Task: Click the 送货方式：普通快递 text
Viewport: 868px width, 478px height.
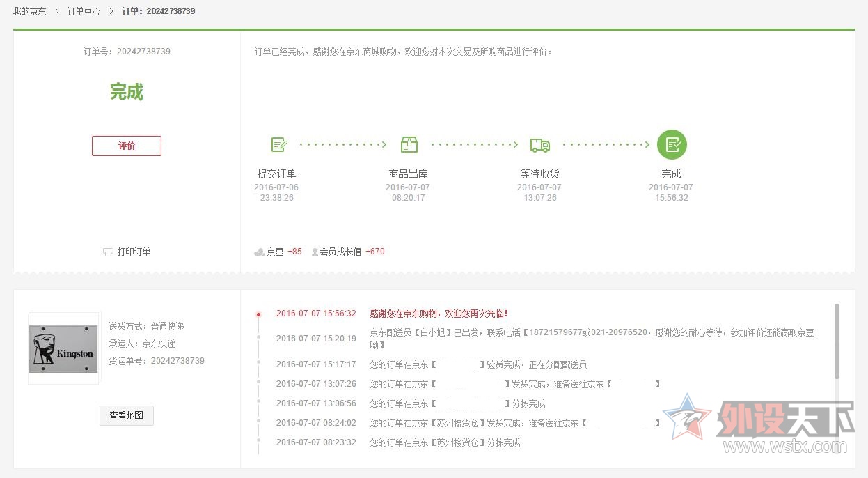Action: (146, 326)
